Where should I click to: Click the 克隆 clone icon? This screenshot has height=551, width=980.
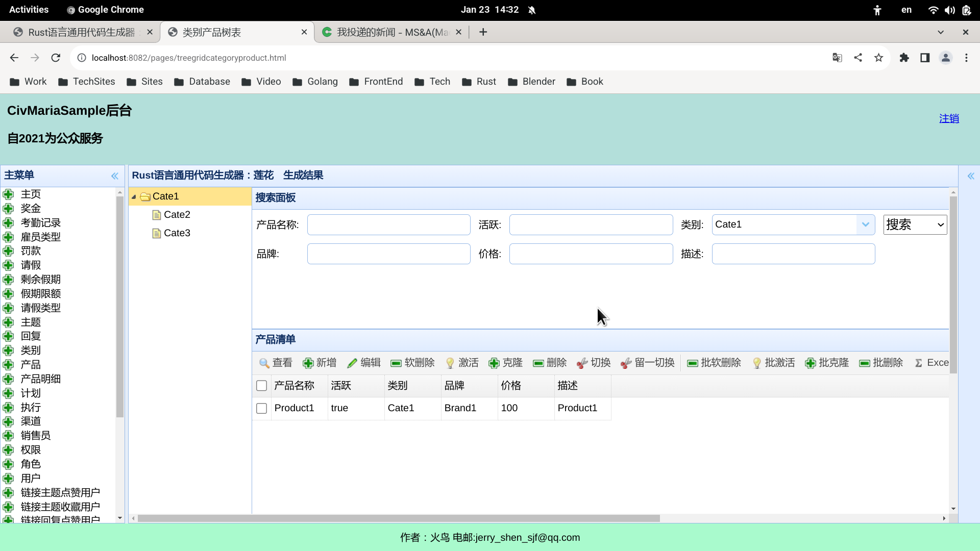[494, 363]
